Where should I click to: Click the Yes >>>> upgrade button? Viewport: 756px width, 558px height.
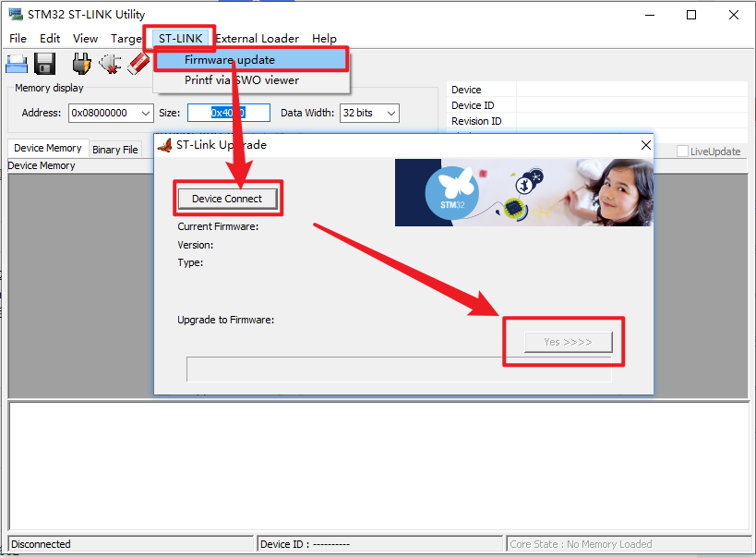pyautogui.click(x=568, y=342)
